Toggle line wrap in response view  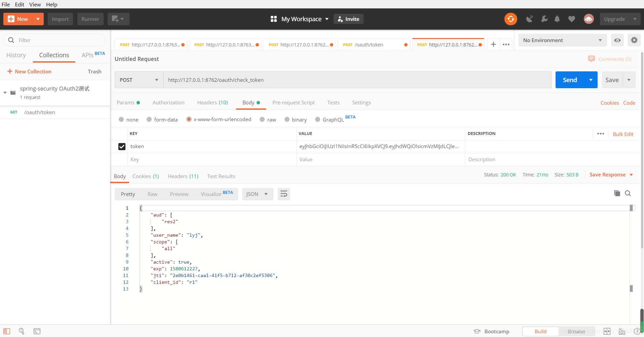pyautogui.click(x=284, y=194)
